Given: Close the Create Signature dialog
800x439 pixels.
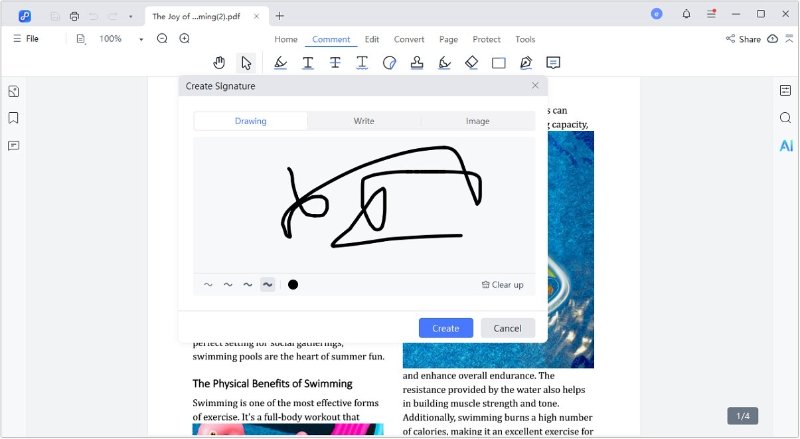Looking at the screenshot, I should [x=535, y=85].
